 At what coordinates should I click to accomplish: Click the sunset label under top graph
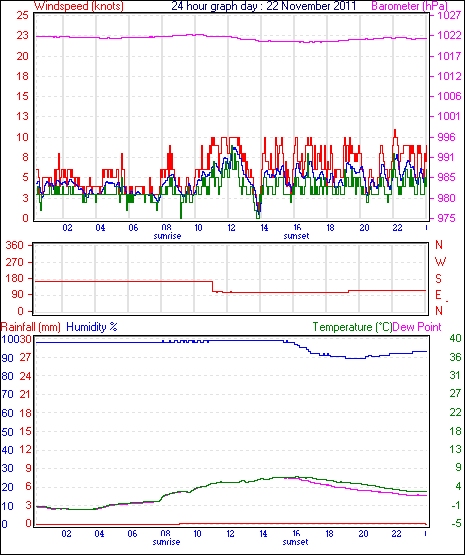tap(297, 236)
